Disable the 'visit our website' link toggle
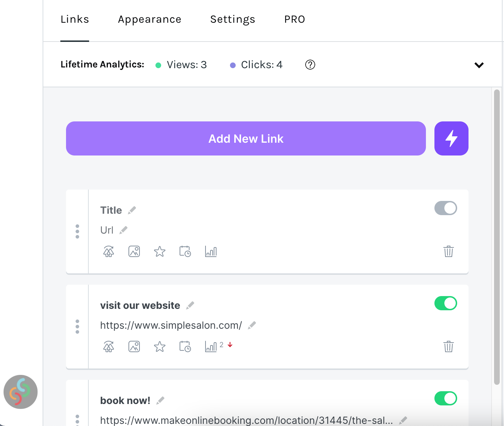 point(446,303)
